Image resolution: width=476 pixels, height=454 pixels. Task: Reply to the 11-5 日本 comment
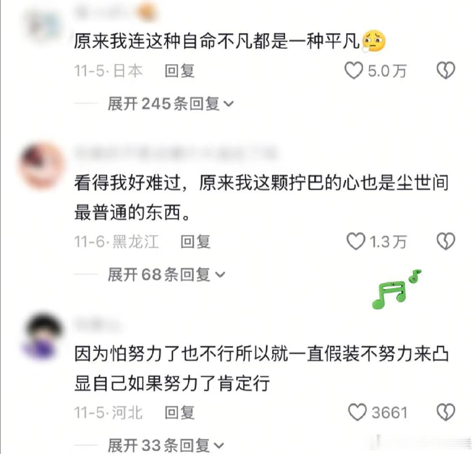[179, 71]
